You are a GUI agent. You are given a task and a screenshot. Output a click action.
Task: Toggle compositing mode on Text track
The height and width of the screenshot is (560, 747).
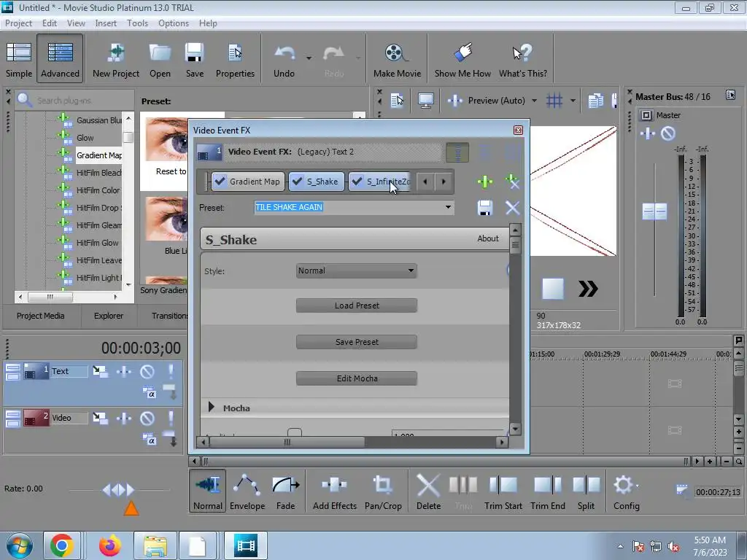pos(149,393)
